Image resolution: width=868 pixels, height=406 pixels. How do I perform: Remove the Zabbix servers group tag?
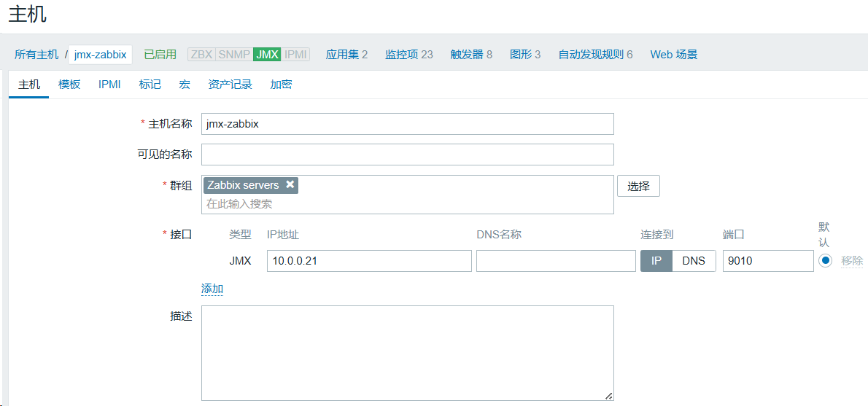click(x=290, y=184)
